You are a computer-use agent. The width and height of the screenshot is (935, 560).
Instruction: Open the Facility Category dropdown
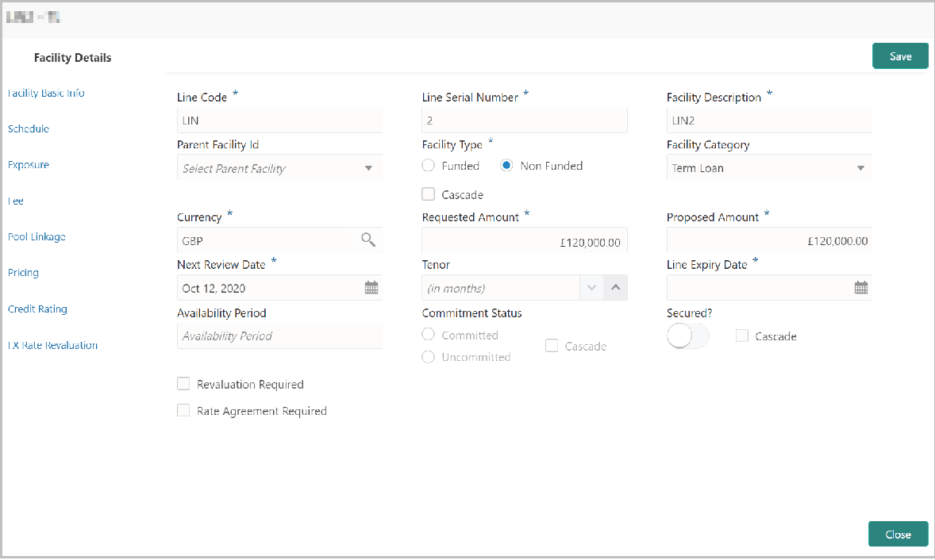pos(860,168)
